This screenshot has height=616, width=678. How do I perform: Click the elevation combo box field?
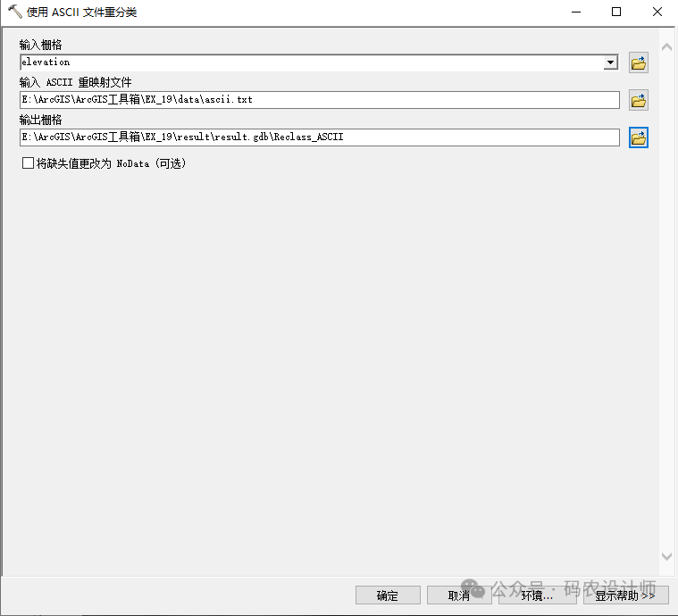point(311,62)
